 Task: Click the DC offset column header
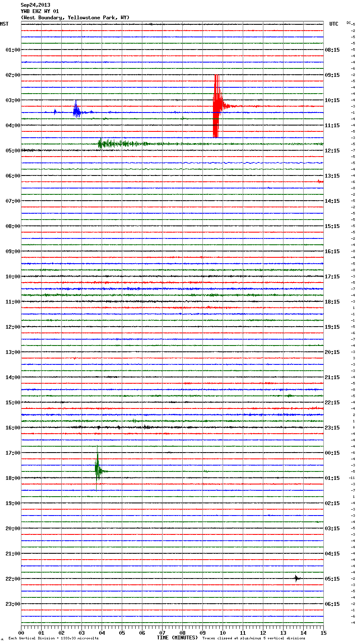coord(349,23)
